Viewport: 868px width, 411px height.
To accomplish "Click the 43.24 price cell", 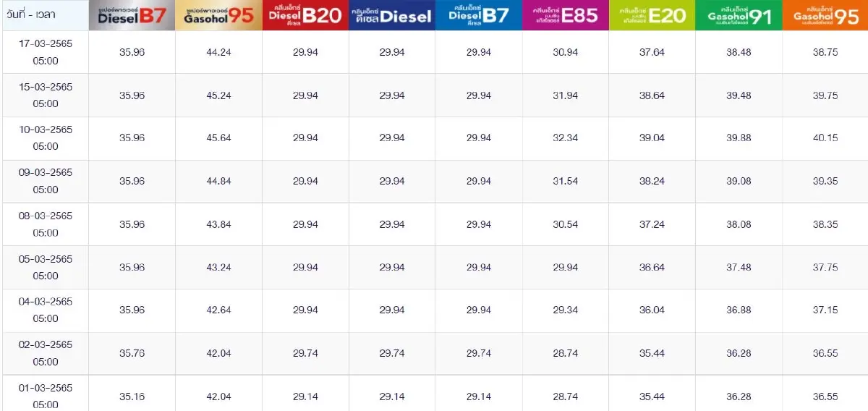I will 218,267.
